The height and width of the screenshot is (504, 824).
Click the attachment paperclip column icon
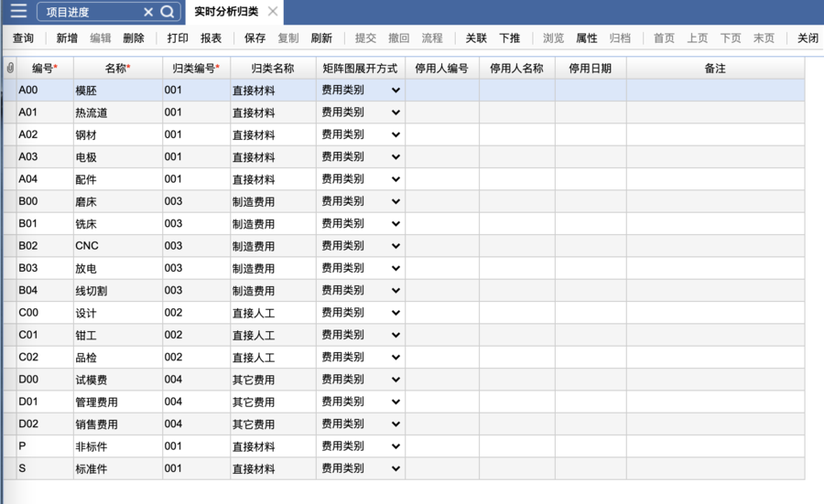click(10, 68)
